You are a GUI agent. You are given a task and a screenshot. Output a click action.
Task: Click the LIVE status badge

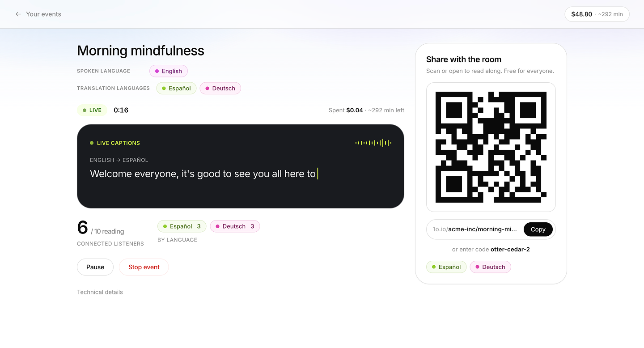92,110
